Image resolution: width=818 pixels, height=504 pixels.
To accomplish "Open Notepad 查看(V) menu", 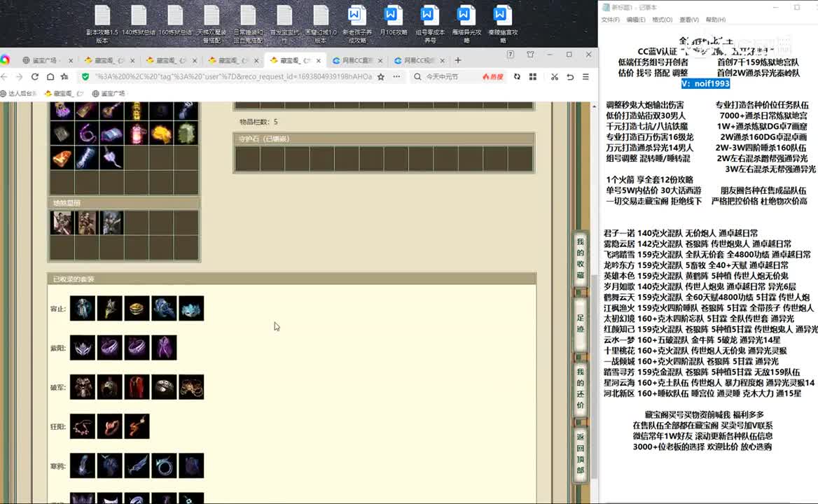I will click(x=688, y=20).
